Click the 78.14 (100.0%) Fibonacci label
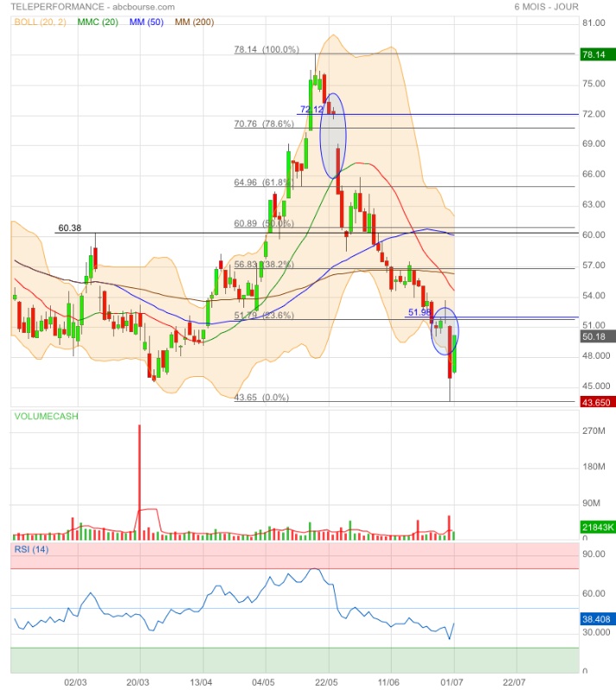 [267, 49]
